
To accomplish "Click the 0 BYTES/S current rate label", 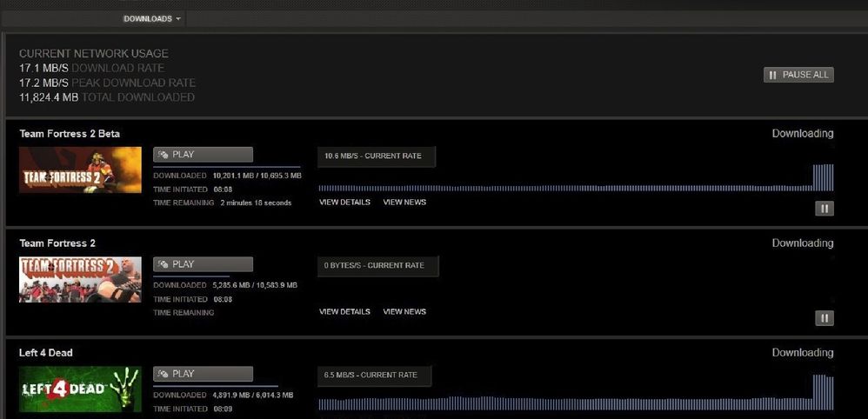I will pyautogui.click(x=378, y=266).
